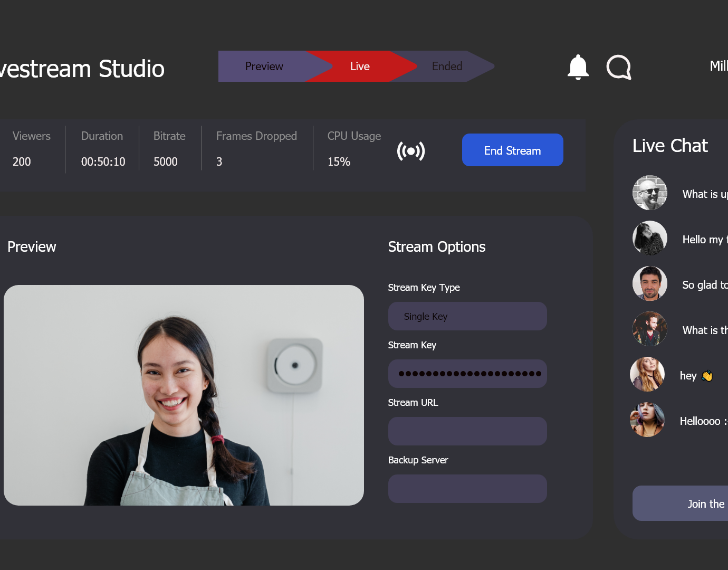This screenshot has height=570, width=728.
Task: Click the Stream Options heading
Action: click(437, 247)
